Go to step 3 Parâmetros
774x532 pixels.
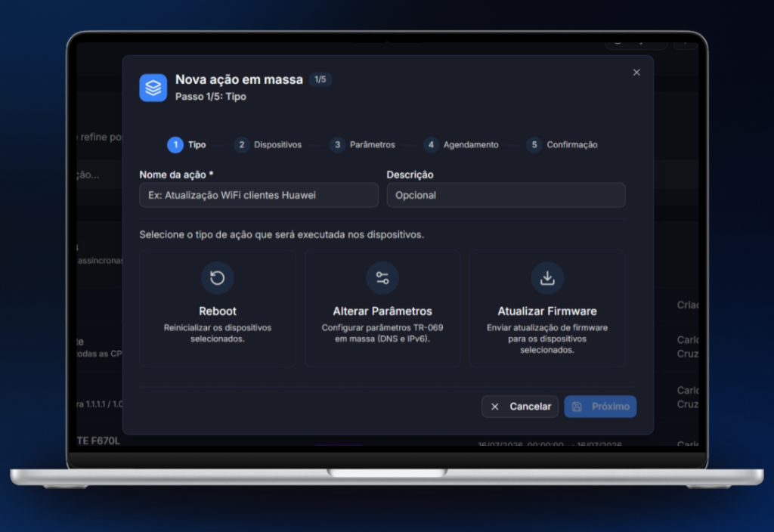363,144
